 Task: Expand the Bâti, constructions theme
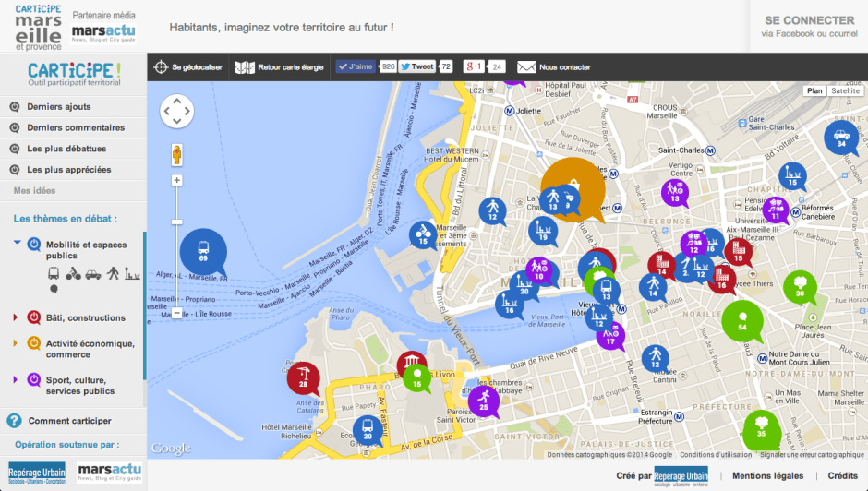[x=15, y=317]
